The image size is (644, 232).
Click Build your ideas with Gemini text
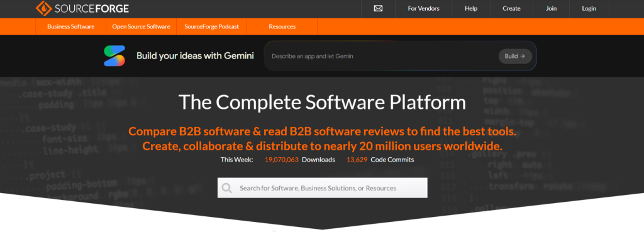click(x=195, y=56)
